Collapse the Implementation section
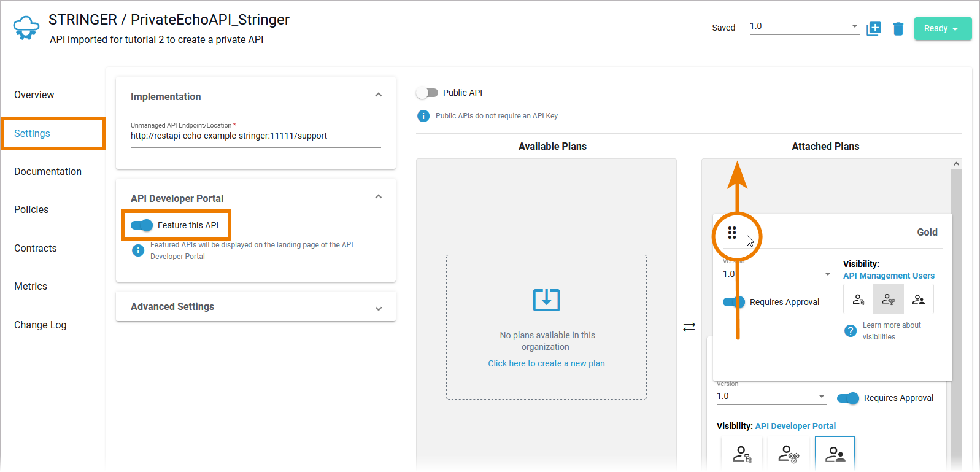Screen dimensions: 980x472 [379, 95]
